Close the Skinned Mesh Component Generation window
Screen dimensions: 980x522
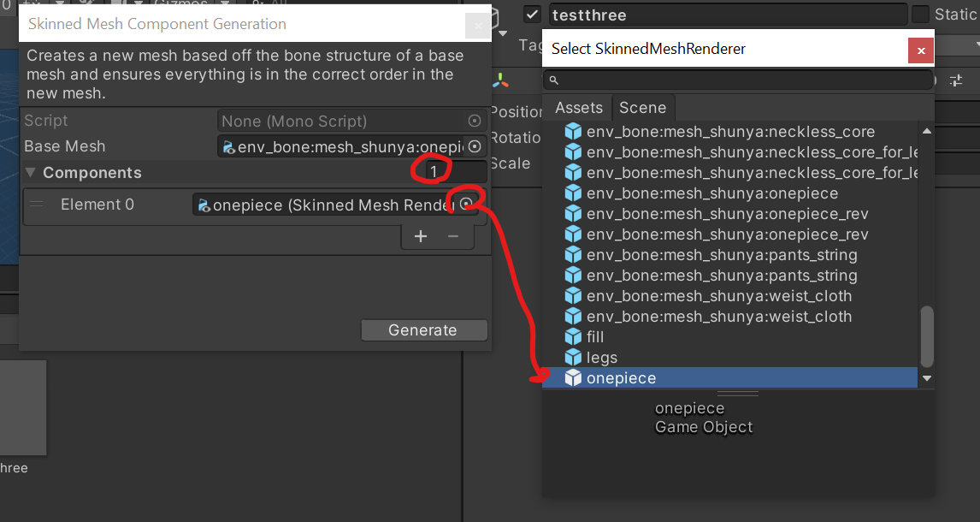(x=478, y=26)
